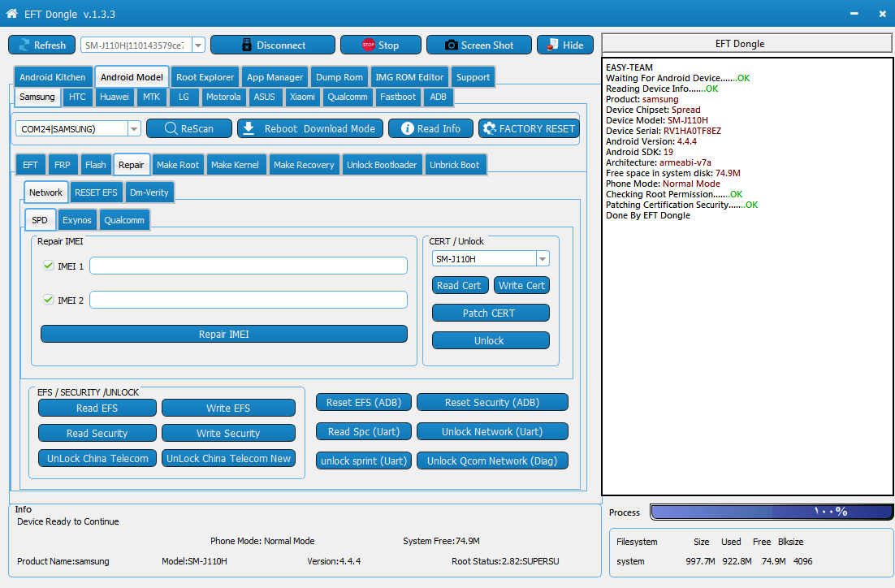Open the Exynos repair tab

pyautogui.click(x=77, y=220)
